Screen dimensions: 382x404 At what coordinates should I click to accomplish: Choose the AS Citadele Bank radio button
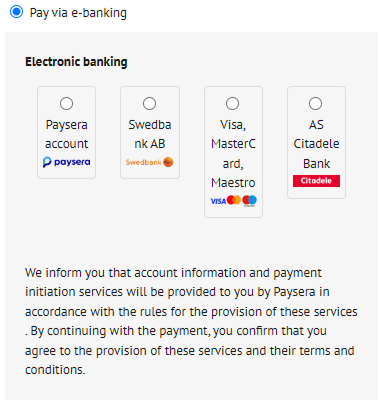(315, 103)
